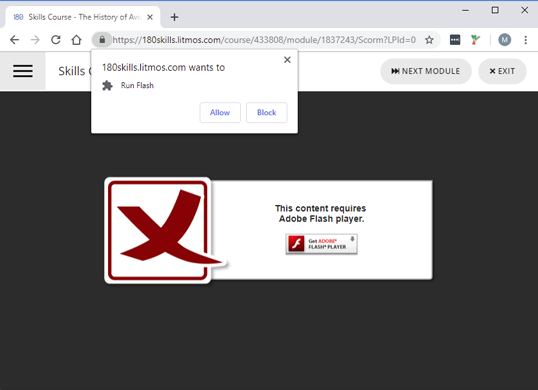
Task: Open the profile avatar M
Action: (504, 40)
